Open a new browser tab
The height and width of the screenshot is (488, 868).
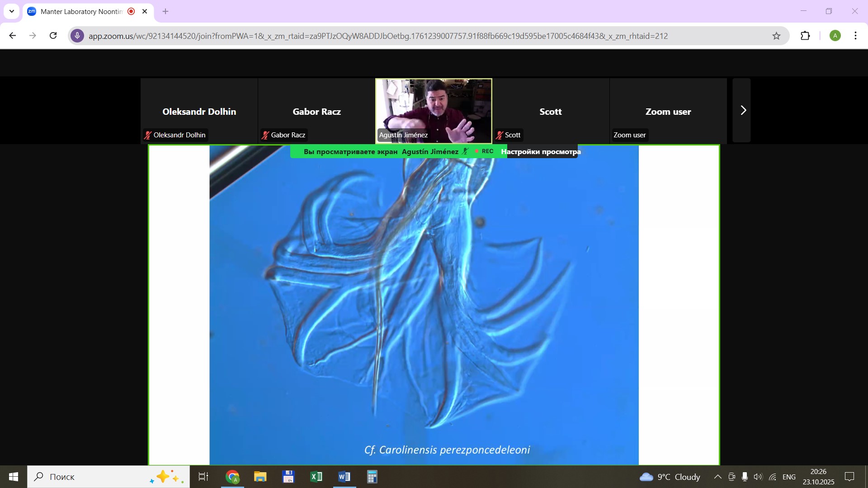pos(165,11)
